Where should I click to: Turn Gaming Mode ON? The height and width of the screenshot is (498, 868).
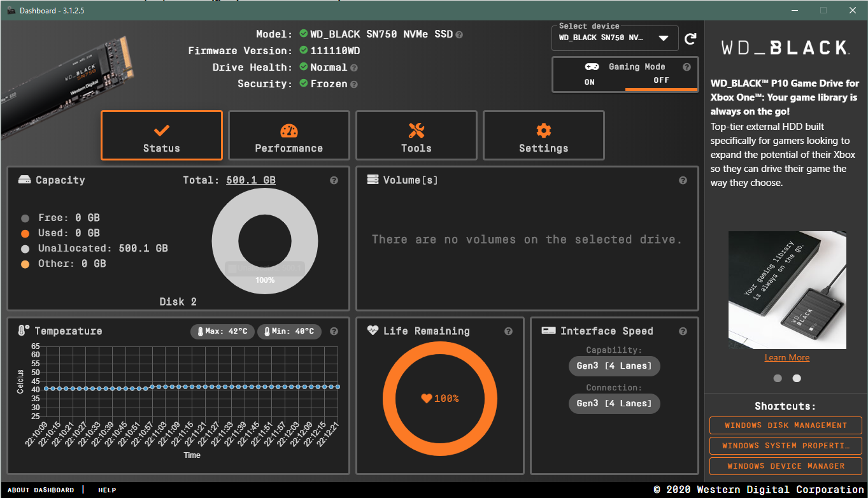(x=590, y=82)
